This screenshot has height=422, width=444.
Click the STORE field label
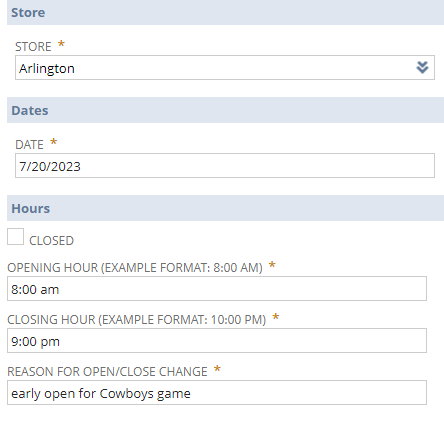pyautogui.click(x=33, y=47)
